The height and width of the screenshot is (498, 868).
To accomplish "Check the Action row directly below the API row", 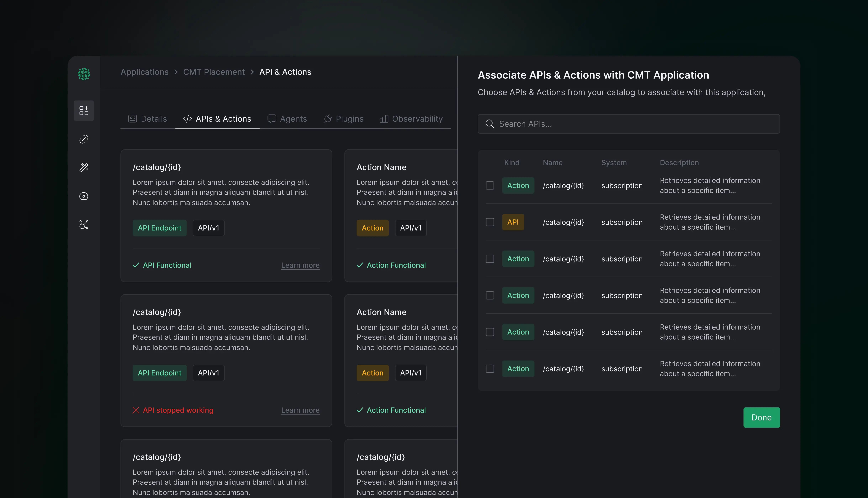I will (490, 259).
